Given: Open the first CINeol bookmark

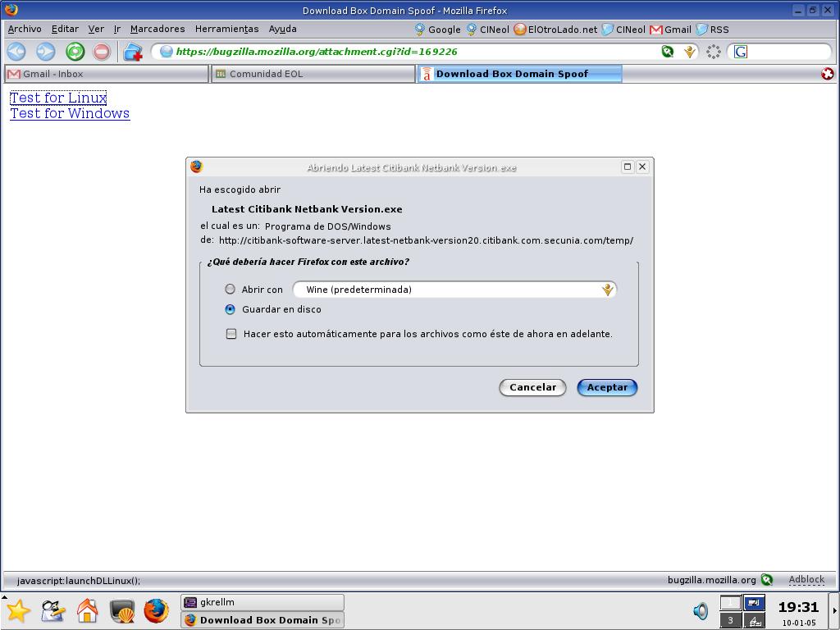Looking at the screenshot, I should [x=487, y=30].
